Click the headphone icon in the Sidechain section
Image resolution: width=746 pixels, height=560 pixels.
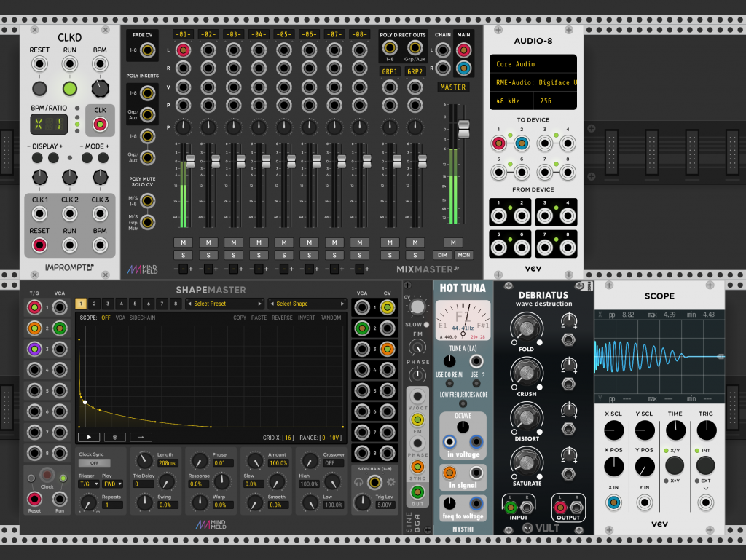click(x=358, y=482)
